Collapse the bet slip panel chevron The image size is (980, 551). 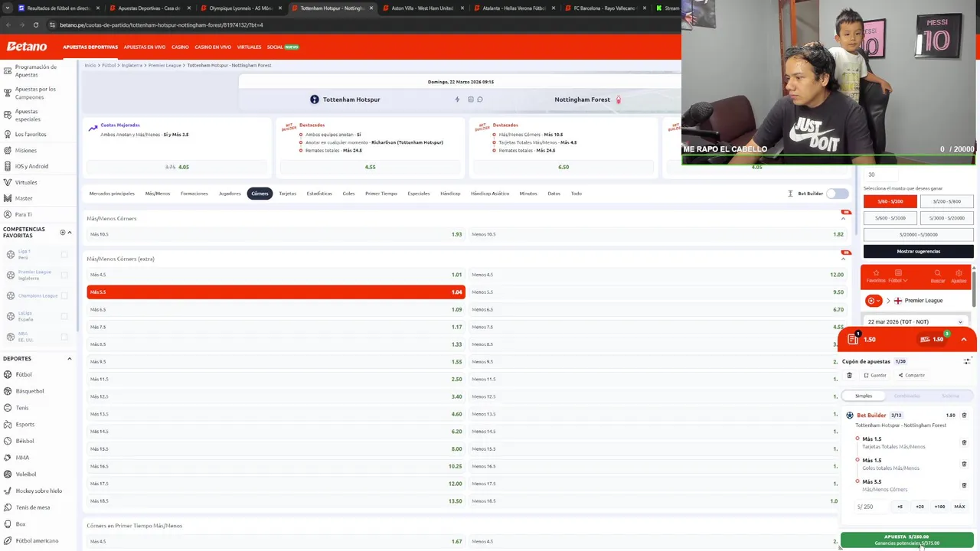point(963,339)
